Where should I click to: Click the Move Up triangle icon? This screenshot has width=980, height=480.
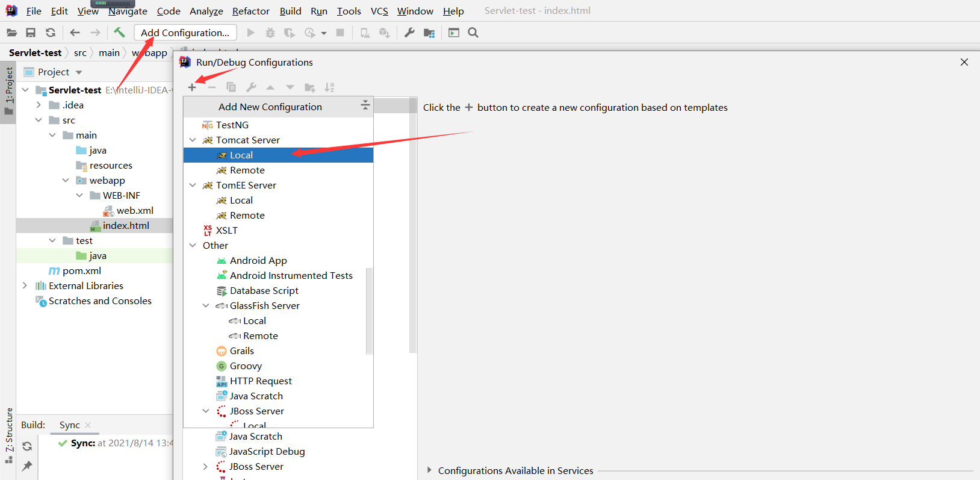point(270,87)
